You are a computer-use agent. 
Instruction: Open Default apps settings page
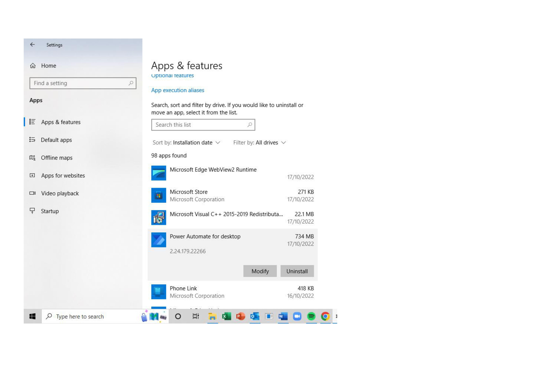(56, 140)
